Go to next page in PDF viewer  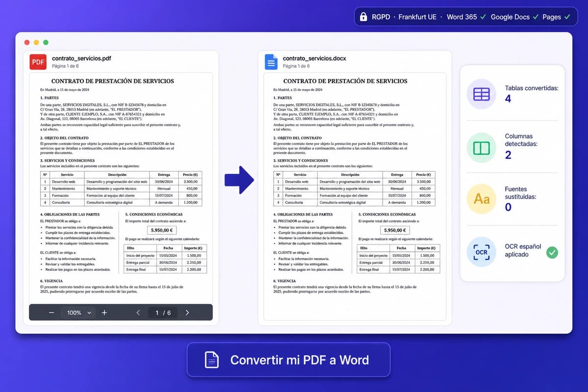click(x=187, y=313)
